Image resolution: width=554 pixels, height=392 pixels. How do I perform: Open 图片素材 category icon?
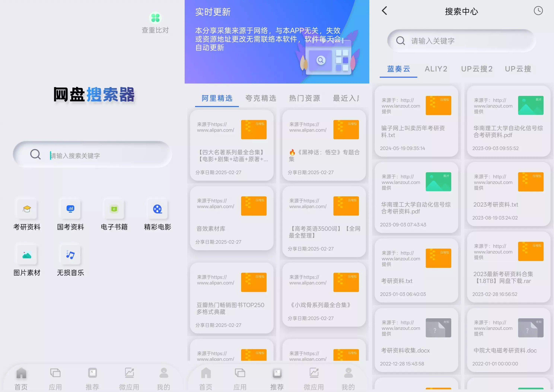click(x=27, y=255)
